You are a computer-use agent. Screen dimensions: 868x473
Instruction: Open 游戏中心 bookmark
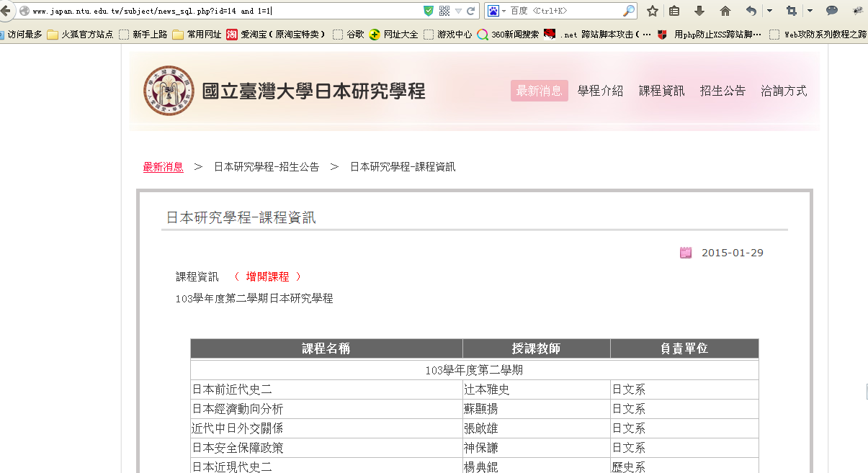click(x=447, y=34)
